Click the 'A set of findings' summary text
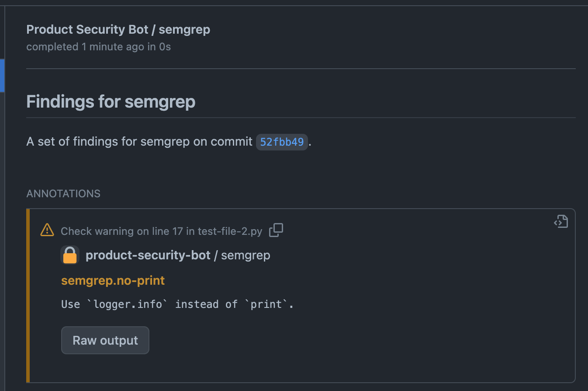Image resolution: width=588 pixels, height=391 pixels. coord(139,142)
